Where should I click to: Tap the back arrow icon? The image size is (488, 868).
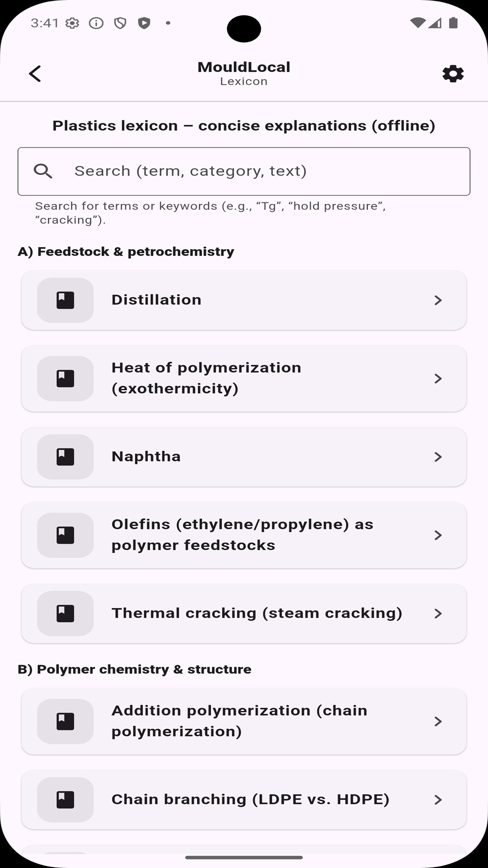[x=35, y=74]
